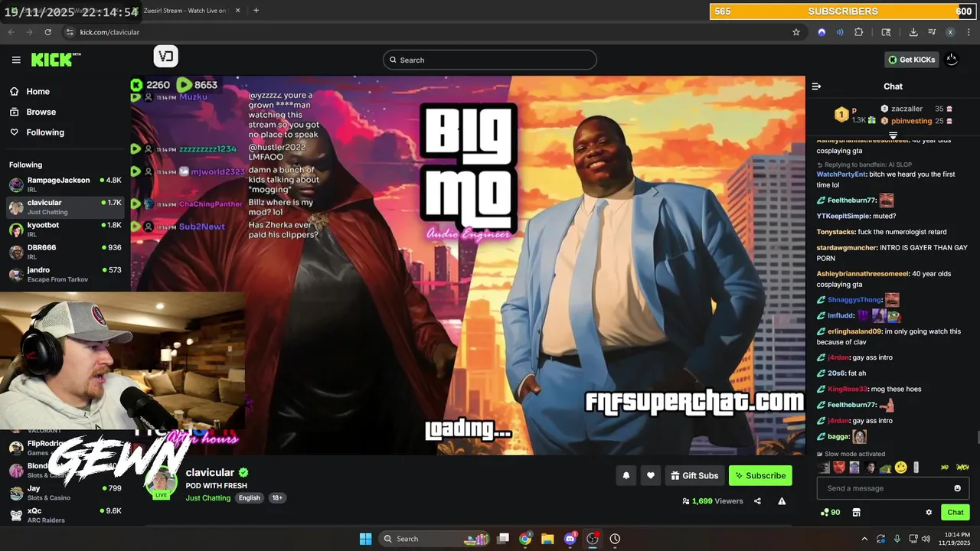
Task: Click the English language tag
Action: [249, 497]
